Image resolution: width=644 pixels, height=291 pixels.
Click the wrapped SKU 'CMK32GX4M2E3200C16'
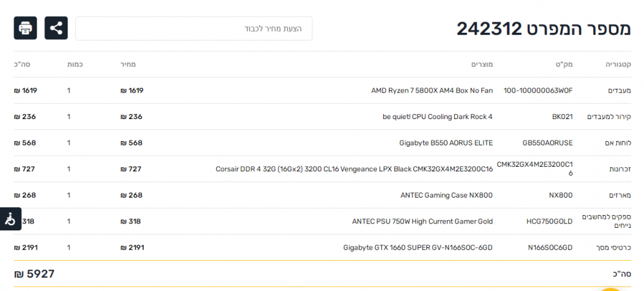(535, 169)
